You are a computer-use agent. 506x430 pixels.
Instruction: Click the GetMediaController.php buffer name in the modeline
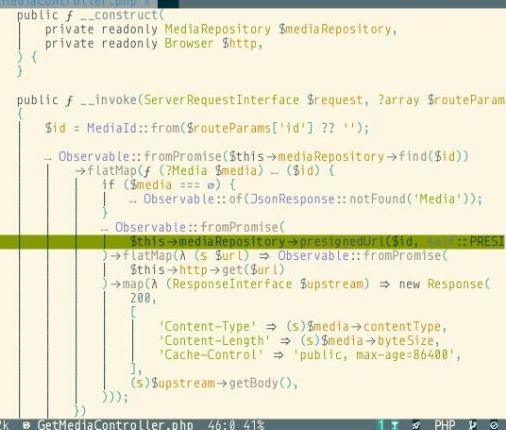point(115,425)
